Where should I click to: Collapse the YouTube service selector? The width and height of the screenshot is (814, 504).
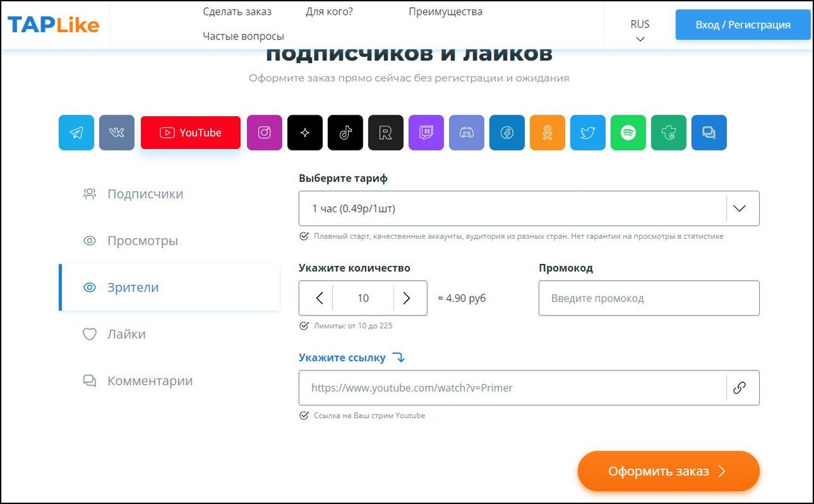[190, 132]
